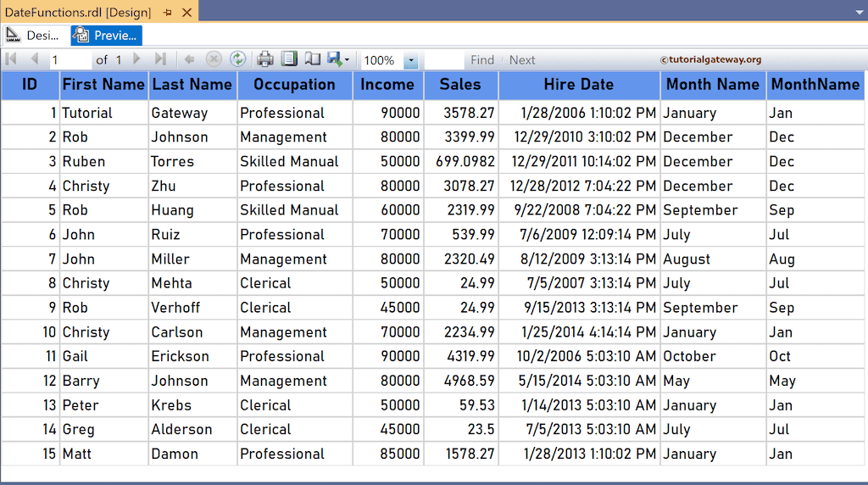868x485 pixels.
Task: Toggle print layout view
Action: click(289, 59)
